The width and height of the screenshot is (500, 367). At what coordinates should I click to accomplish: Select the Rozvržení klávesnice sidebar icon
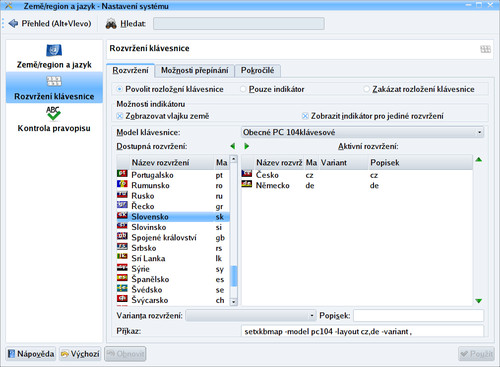[x=54, y=81]
